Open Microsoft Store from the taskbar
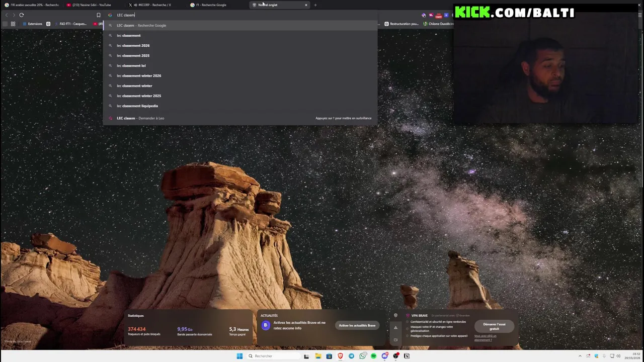The width and height of the screenshot is (644, 362). point(329,356)
